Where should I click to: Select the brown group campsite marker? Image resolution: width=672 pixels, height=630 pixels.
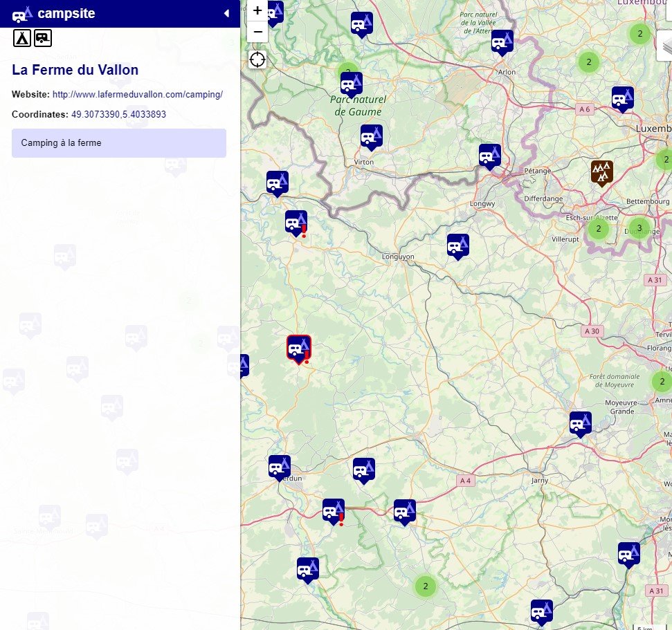tap(601, 172)
